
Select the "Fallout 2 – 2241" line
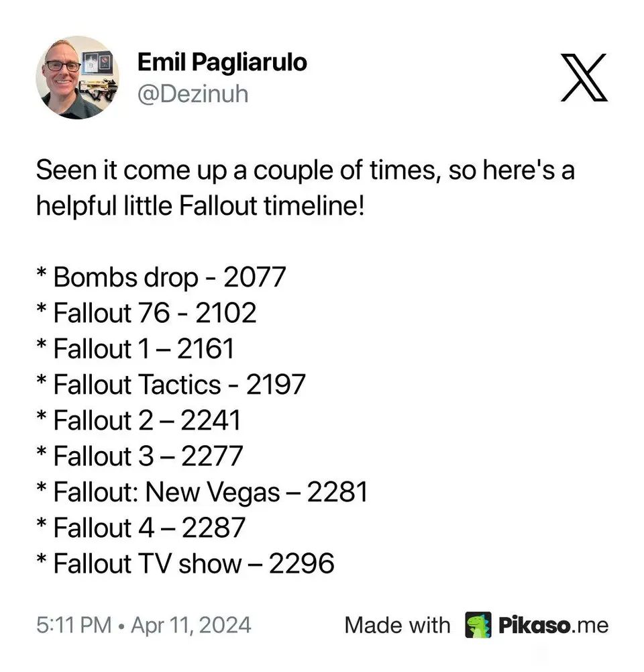138,420
